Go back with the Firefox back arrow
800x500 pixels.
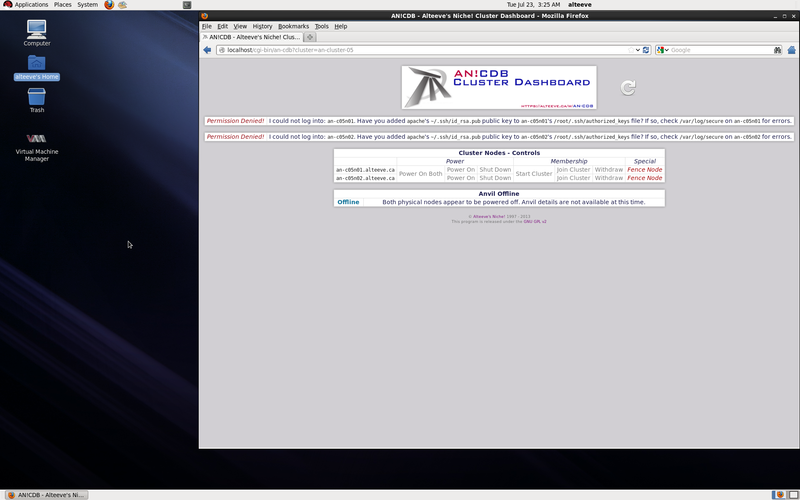207,50
